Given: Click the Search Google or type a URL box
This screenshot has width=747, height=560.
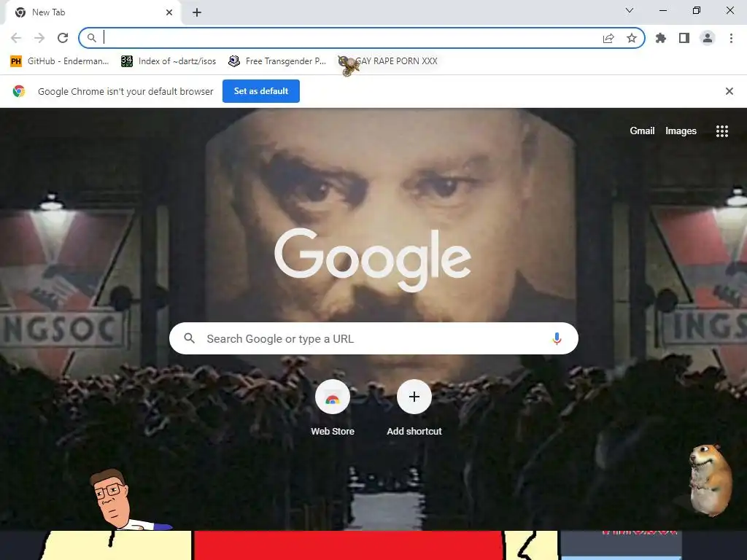Looking at the screenshot, I should (x=373, y=338).
